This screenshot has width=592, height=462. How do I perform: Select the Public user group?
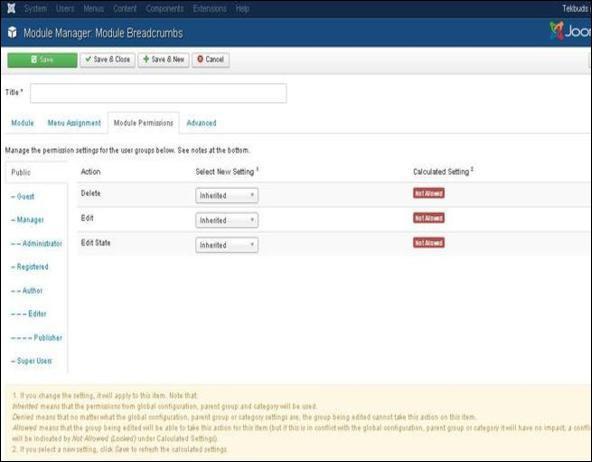pyautogui.click(x=21, y=172)
